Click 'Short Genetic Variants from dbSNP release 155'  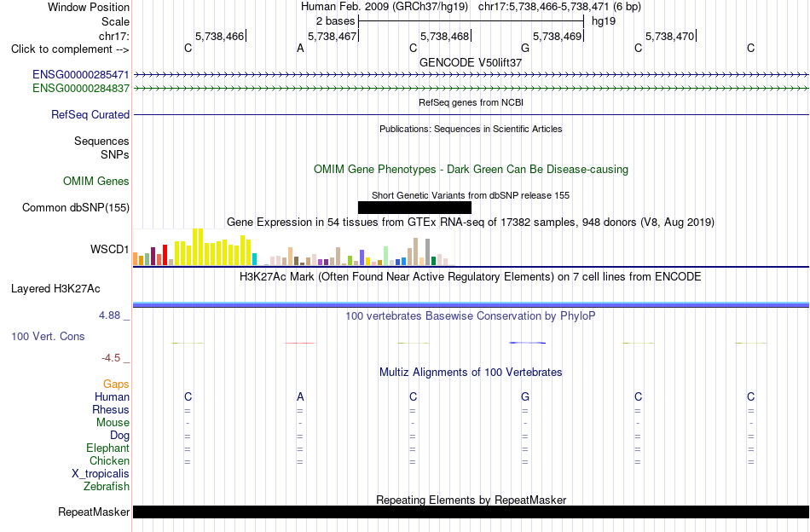tap(471, 195)
